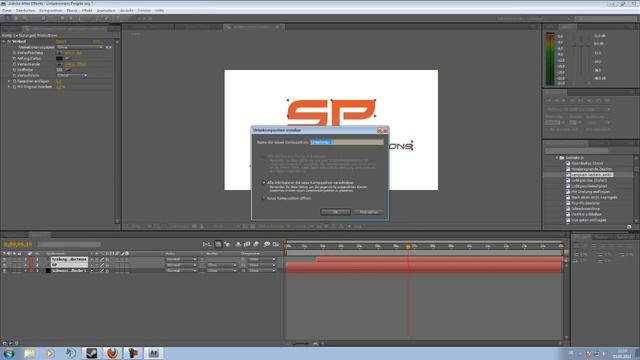This screenshot has width=640, height=360.
Task: Collapse the Verlauf effect twirl arrow
Action: pos(4,41)
